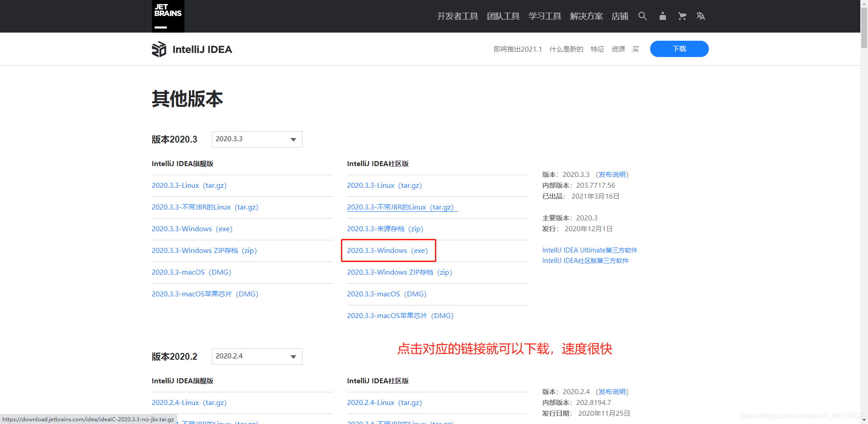Select the 内部版本 203.7717.56 text
Image resolution: width=868 pixels, height=424 pixels.
tap(579, 186)
